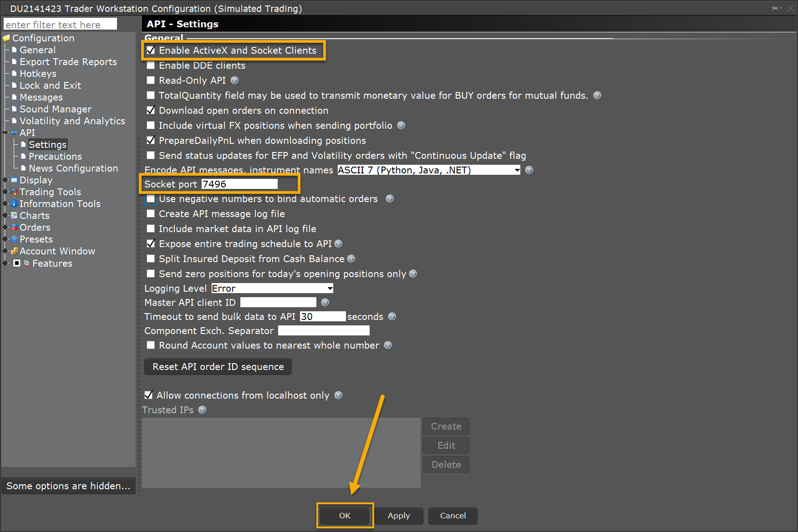Image resolution: width=798 pixels, height=532 pixels.
Task: Click the Account Window icon
Action: tap(14, 251)
